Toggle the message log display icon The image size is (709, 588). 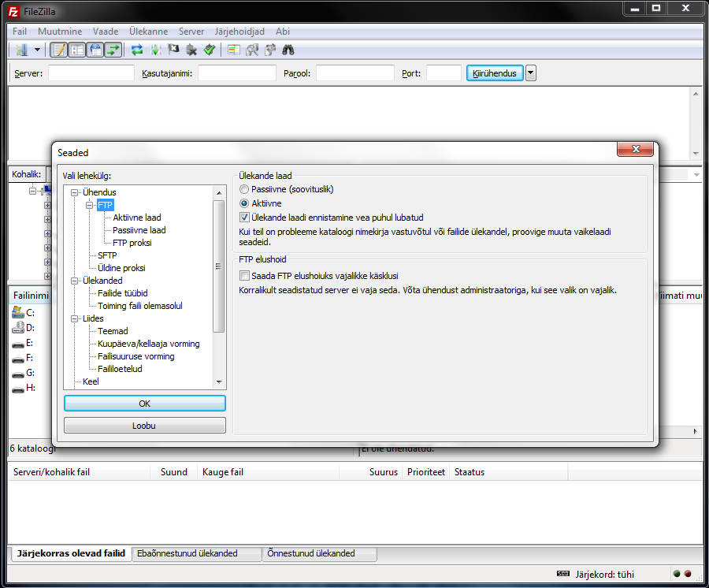[59, 50]
